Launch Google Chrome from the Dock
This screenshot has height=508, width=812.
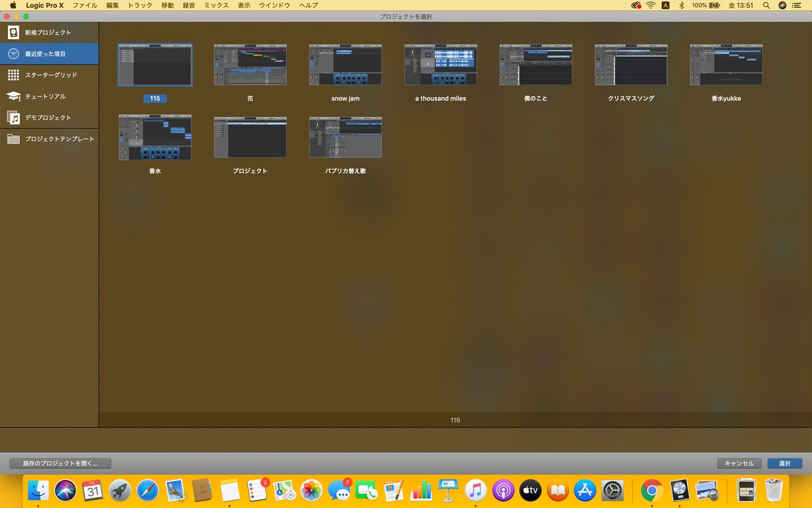pos(652,491)
